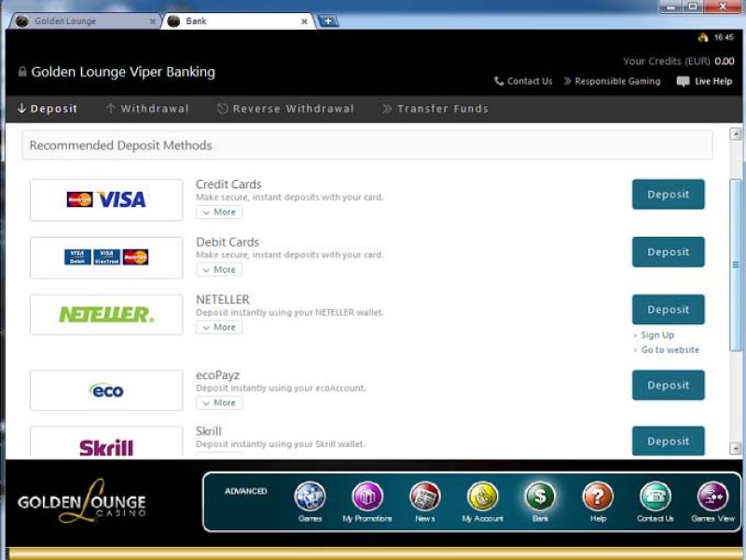This screenshot has height=560, width=746.
Task: Switch to the Withdrawal tab
Action: 147,109
